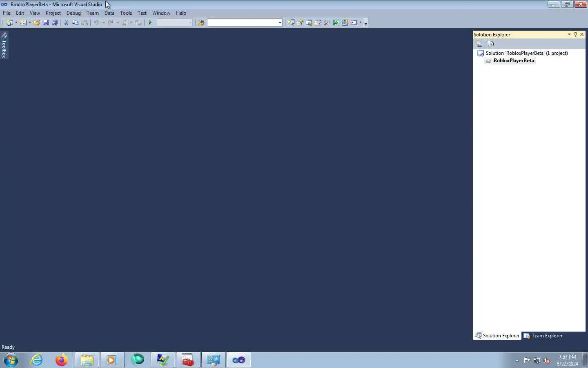The image size is (588, 368).
Task: Close the Solution Explorer panel
Action: (582, 34)
